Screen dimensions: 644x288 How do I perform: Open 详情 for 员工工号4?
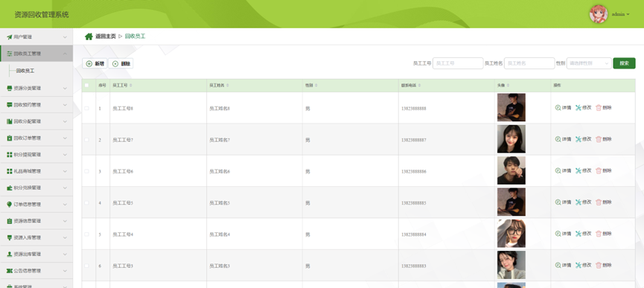click(x=563, y=234)
